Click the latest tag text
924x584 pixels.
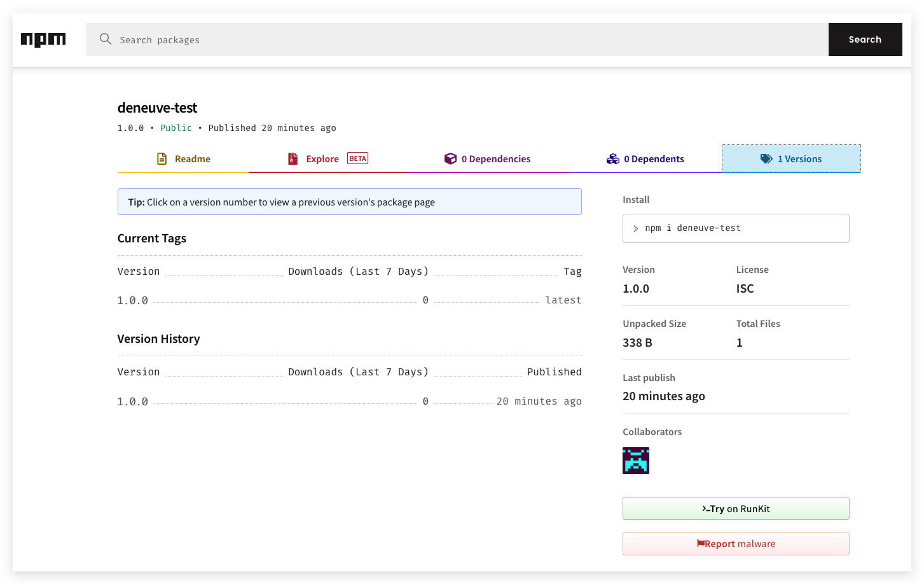(x=563, y=300)
